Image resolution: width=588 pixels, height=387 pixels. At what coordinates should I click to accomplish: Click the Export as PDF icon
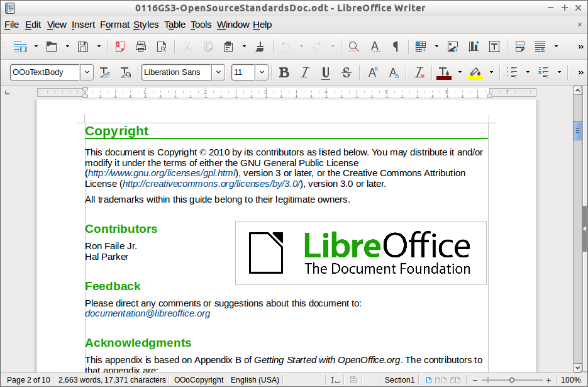tap(119, 47)
